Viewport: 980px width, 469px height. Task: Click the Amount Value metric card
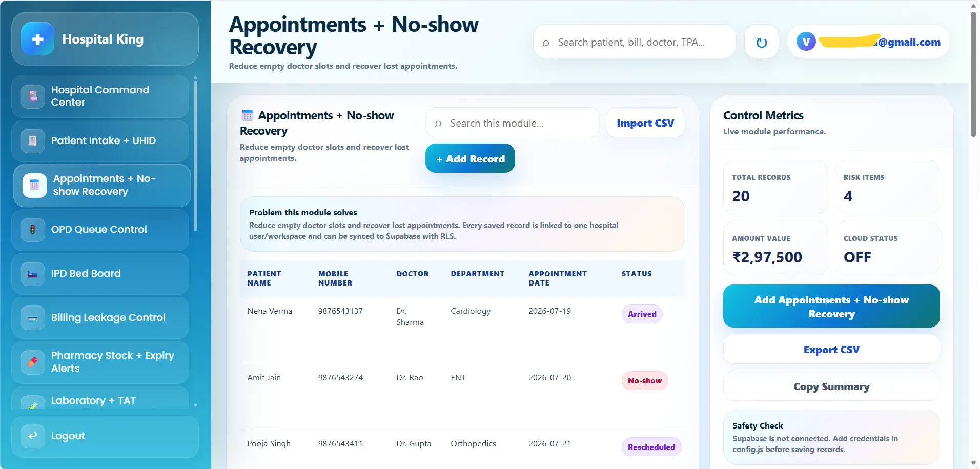tap(775, 248)
